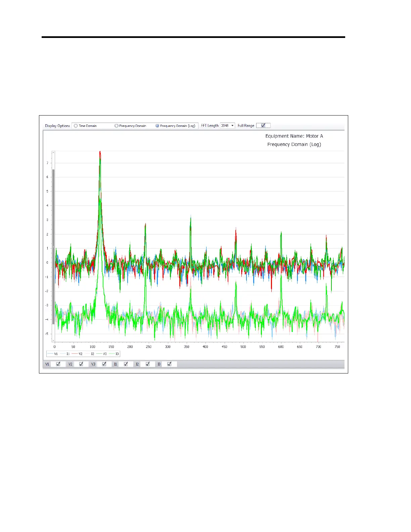Toggle the I2 channel checkbox
Screen dimensions: 411x532
(x=148, y=364)
